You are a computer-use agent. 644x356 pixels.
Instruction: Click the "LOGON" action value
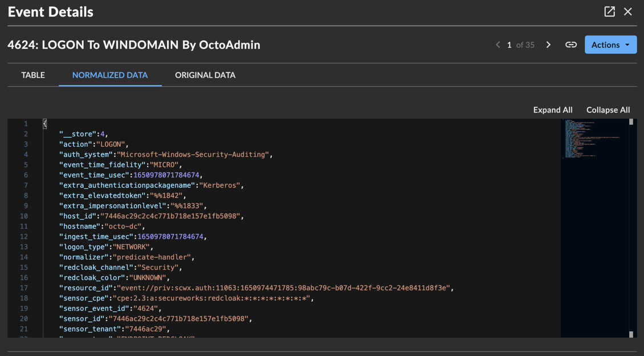111,144
